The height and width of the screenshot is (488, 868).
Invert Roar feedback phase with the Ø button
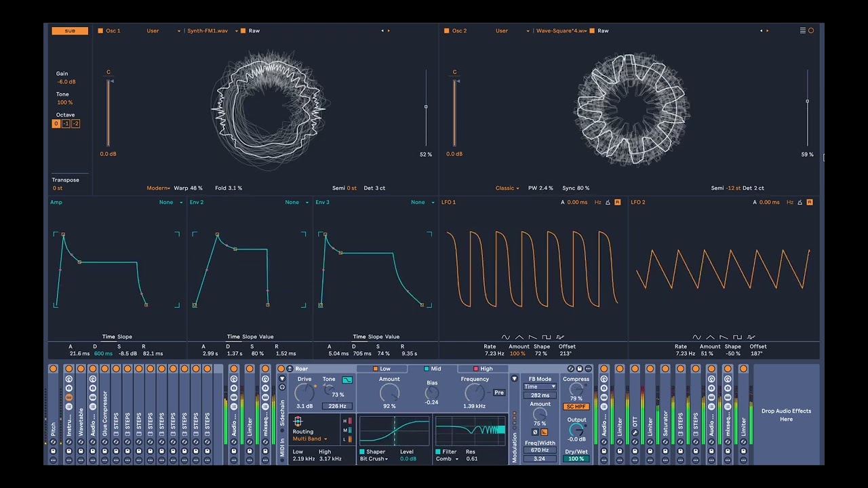click(x=535, y=432)
